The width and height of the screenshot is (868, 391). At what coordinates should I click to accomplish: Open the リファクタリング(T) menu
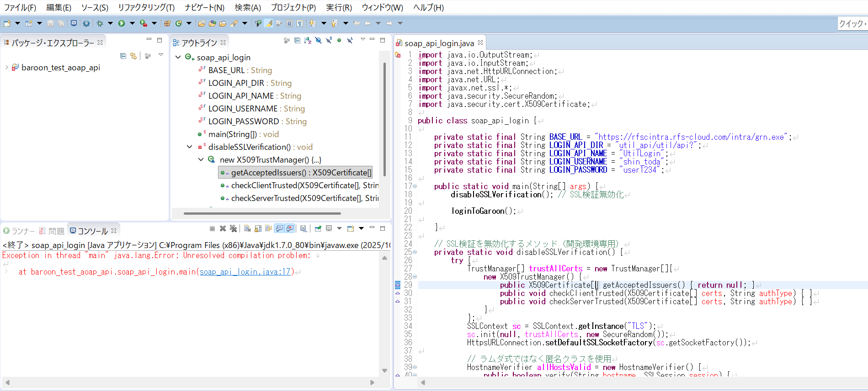[146, 7]
